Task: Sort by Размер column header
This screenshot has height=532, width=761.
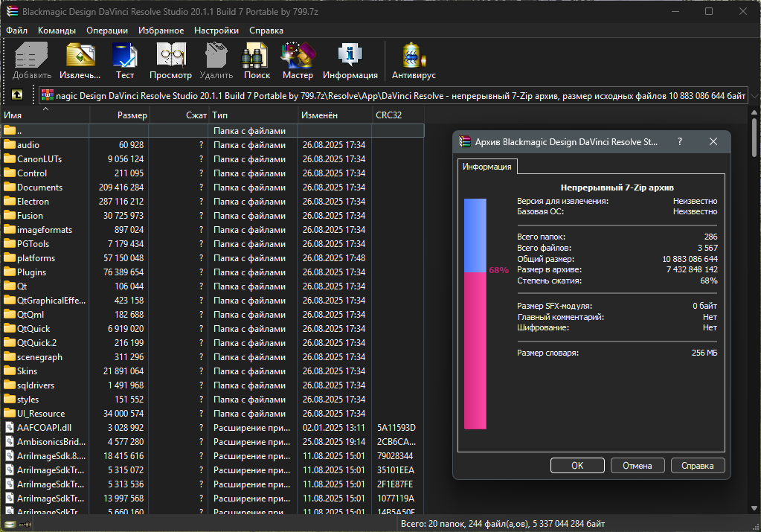Action: 119,115
